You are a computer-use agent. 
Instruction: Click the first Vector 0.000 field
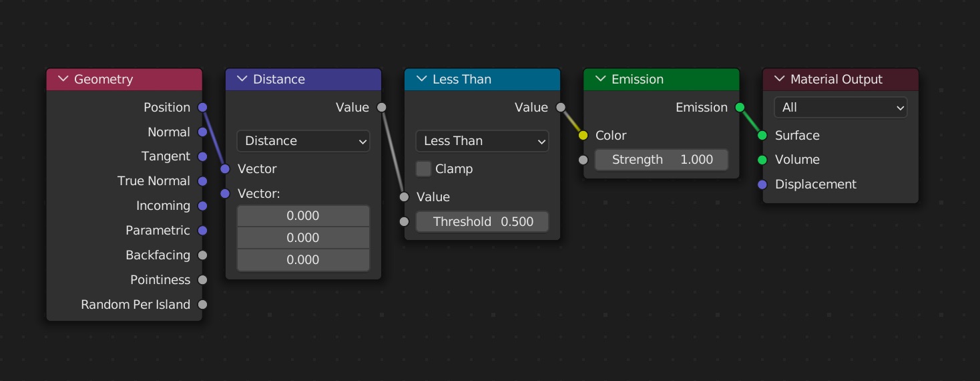coord(303,215)
